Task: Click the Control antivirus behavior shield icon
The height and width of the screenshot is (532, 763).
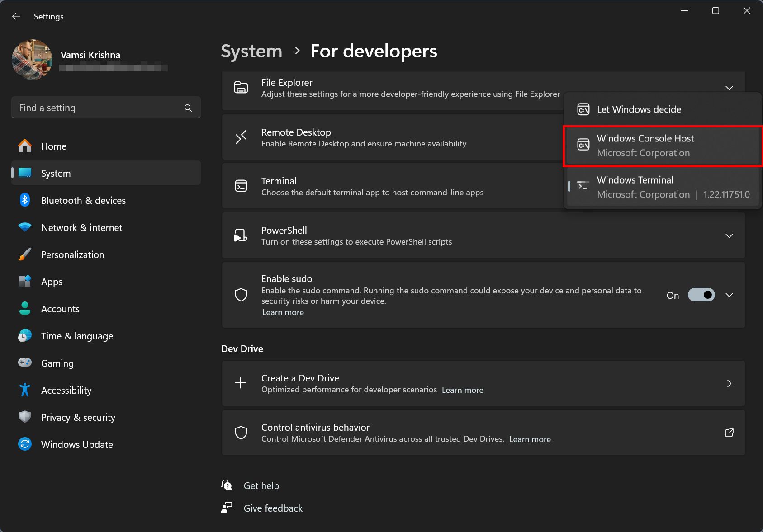Action: point(241,433)
